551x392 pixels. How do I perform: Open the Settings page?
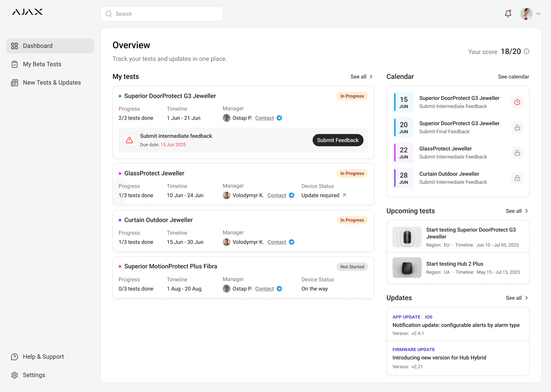(x=50, y=375)
